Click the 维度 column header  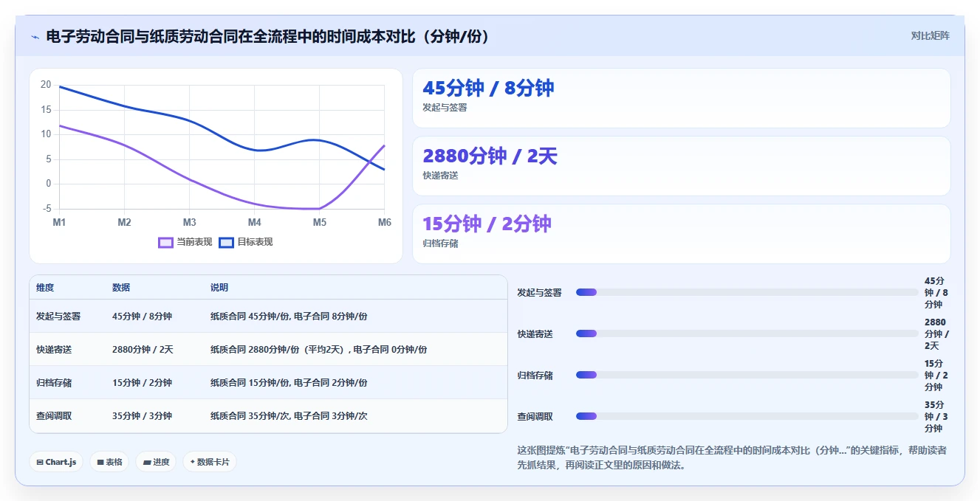[45, 288]
